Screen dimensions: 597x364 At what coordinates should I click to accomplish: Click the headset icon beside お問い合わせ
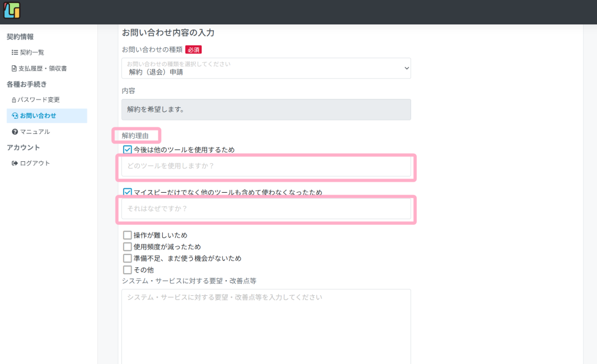click(x=15, y=115)
